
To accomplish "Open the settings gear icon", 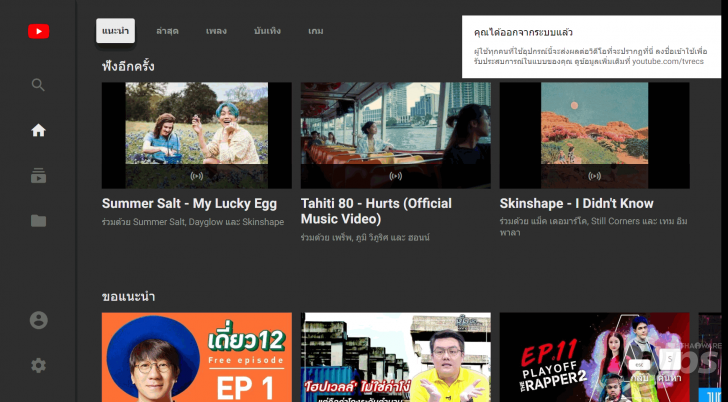I will 39,366.
